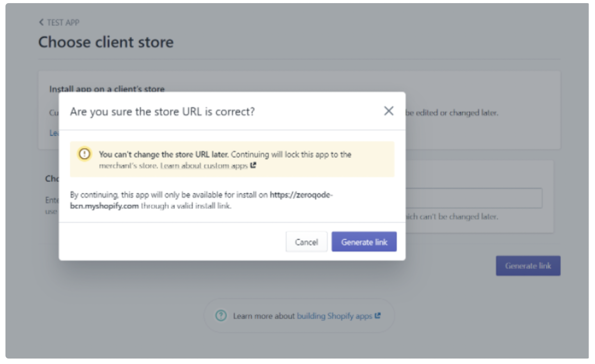Click the Install app on a client's store heading
The width and height of the screenshot is (595, 364).
click(107, 88)
